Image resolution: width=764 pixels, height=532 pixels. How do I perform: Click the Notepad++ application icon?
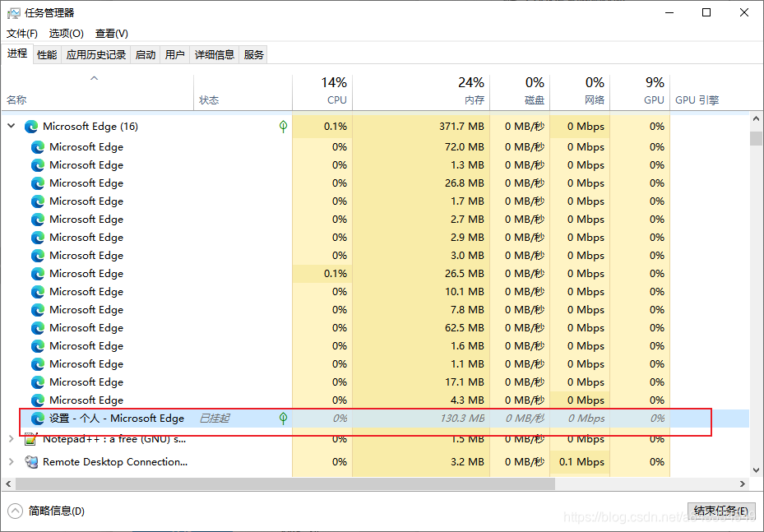coord(31,439)
